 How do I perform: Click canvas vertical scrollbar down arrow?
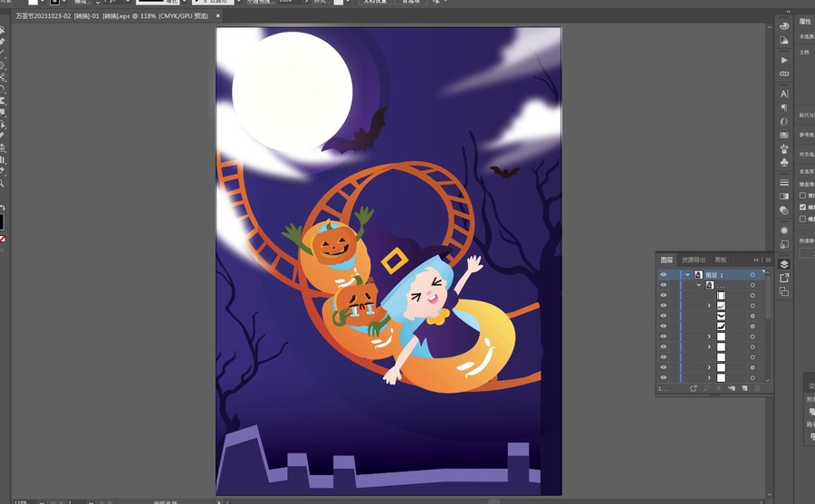[769, 495]
